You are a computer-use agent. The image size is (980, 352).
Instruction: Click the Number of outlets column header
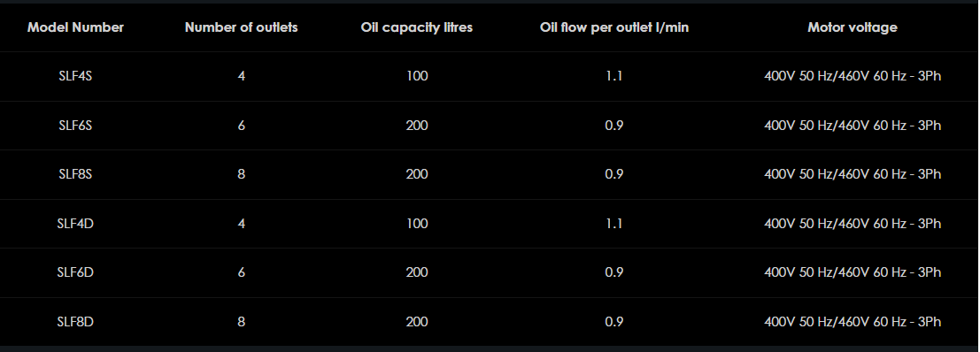coord(242,27)
